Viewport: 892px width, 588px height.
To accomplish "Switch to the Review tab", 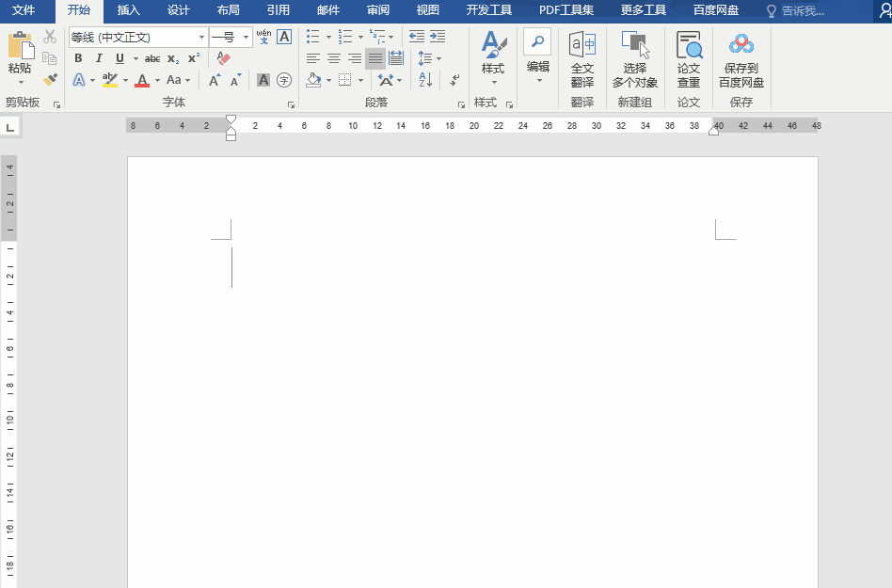I will 377,10.
